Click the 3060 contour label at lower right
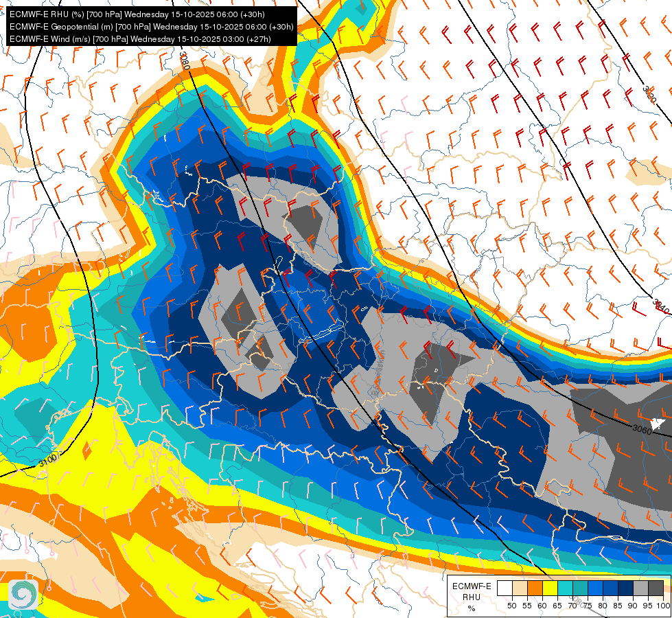Image resolution: width=672 pixels, height=618 pixels. (x=642, y=428)
